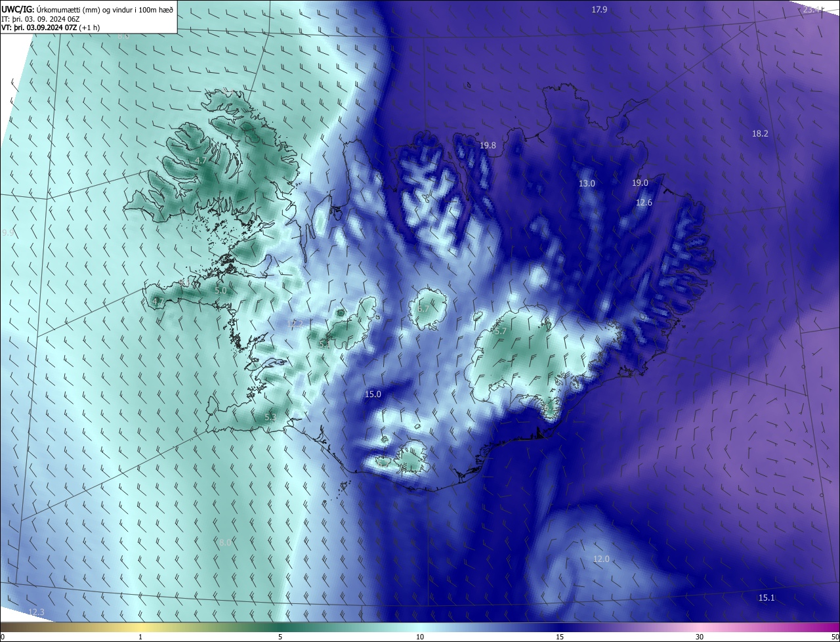Viewport: 840px width, 642px height.
Task: Click the 18.2 value label
Action: click(x=760, y=133)
